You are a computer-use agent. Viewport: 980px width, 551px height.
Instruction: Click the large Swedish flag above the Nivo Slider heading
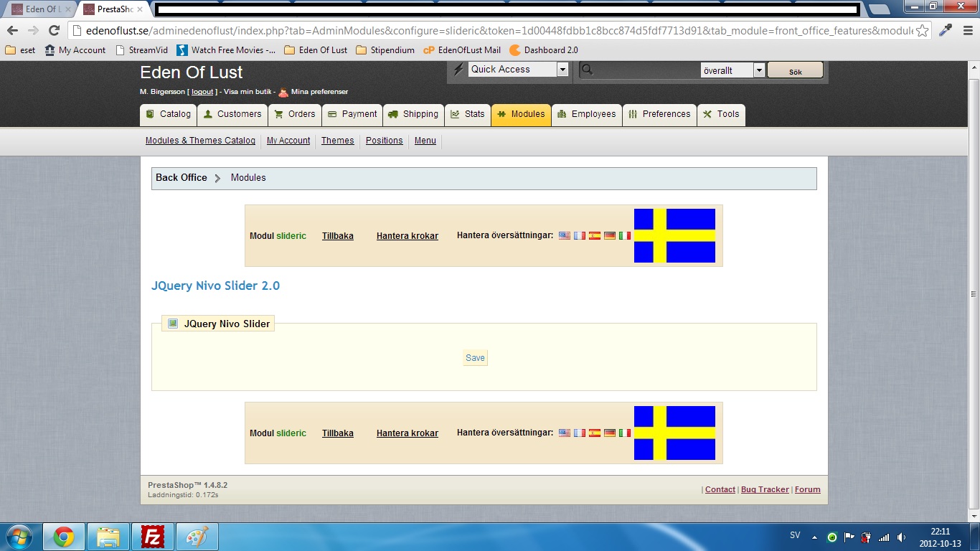pos(674,235)
